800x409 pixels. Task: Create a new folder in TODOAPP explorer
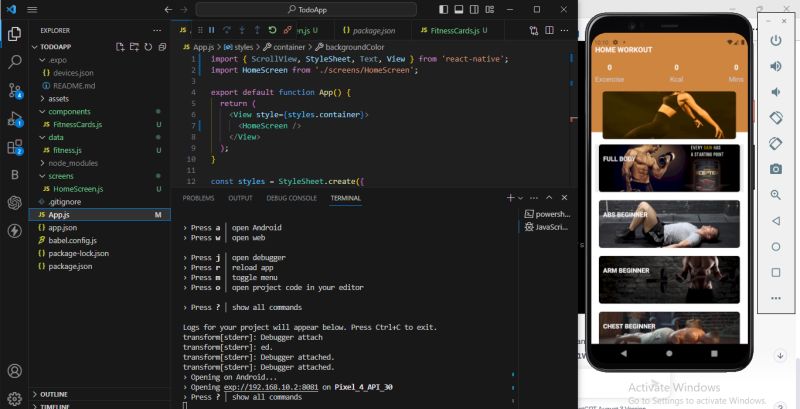coord(134,47)
